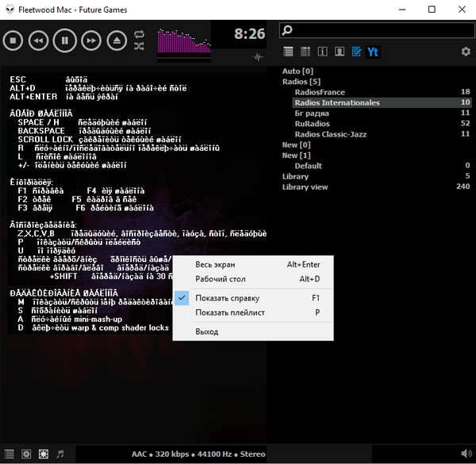The height and width of the screenshot is (464, 476).
Task: Collapse the Auto [0] group
Action: [x=296, y=71]
